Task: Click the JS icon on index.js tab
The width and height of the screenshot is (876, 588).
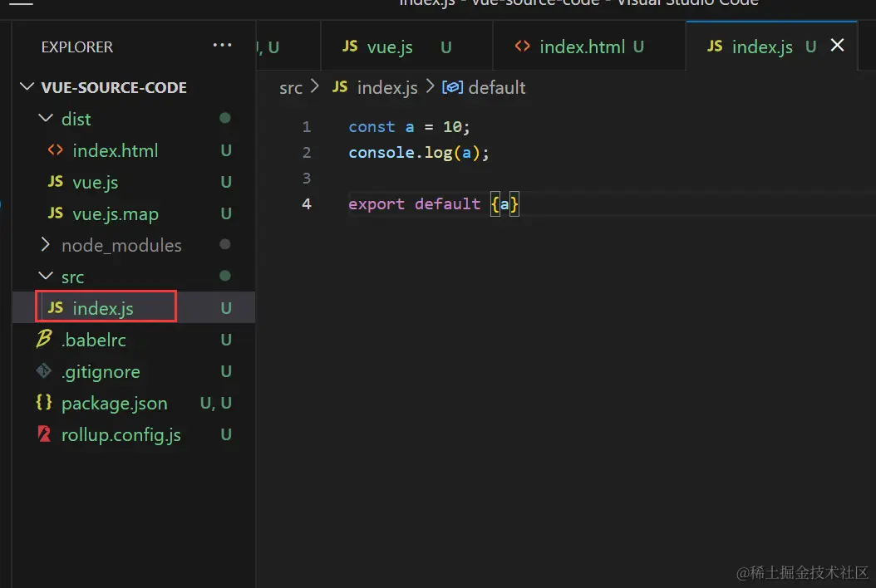Action: click(x=715, y=47)
